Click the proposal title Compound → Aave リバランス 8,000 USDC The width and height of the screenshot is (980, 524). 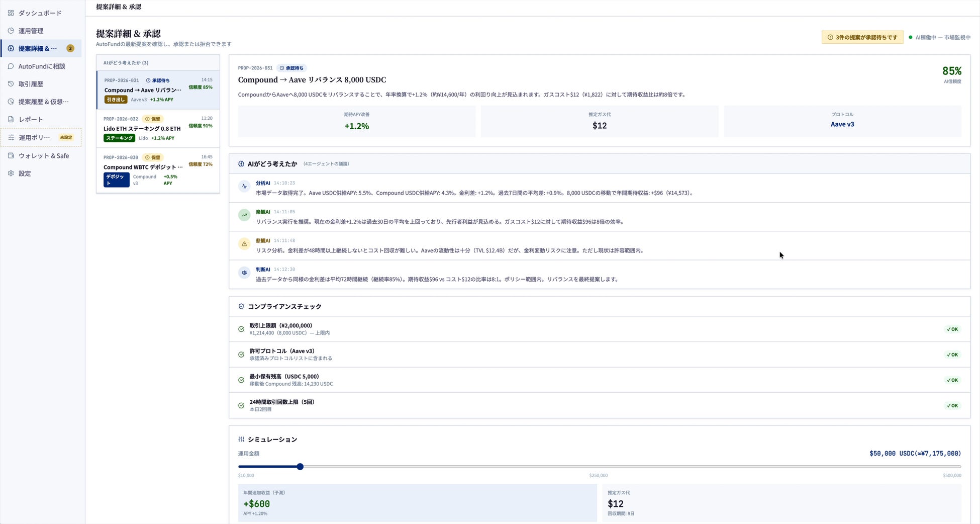[x=312, y=79]
